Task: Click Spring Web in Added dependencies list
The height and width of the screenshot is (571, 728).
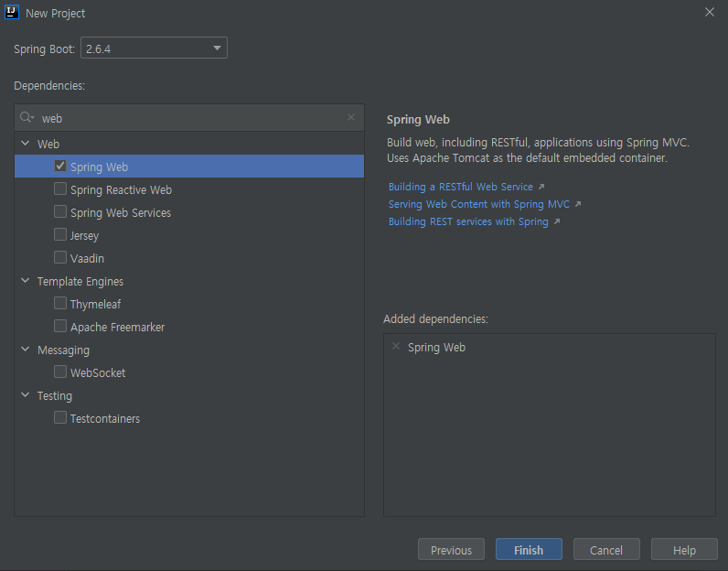Action: 436,348
